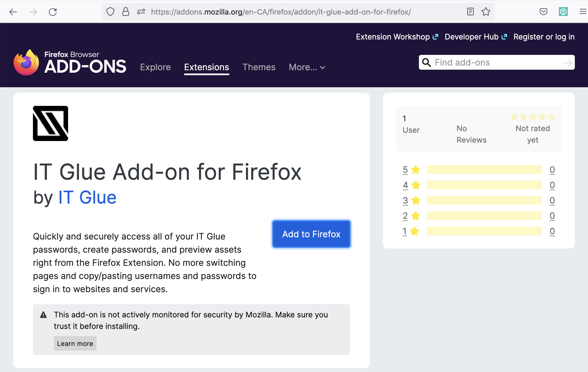Viewport: 588px width, 372px height.
Task: Expand the More... dropdown menu
Action: click(x=307, y=67)
